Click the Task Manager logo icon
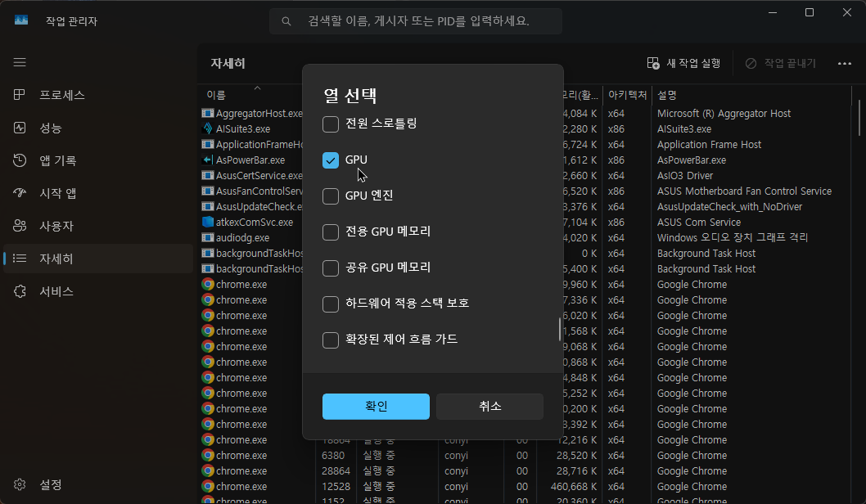The width and height of the screenshot is (866, 504). coord(20,20)
